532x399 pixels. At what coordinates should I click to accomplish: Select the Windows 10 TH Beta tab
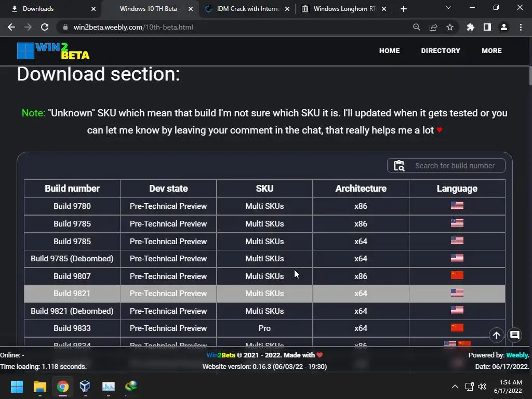[x=150, y=9]
